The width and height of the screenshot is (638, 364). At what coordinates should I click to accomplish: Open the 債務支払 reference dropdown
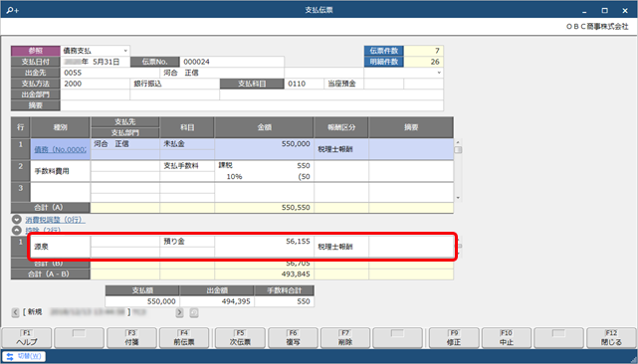[125, 51]
